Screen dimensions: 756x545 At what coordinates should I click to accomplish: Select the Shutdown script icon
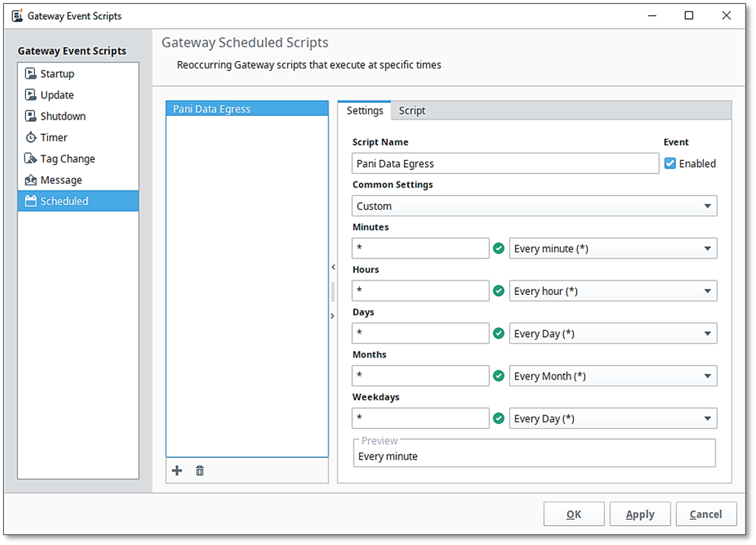coord(30,117)
